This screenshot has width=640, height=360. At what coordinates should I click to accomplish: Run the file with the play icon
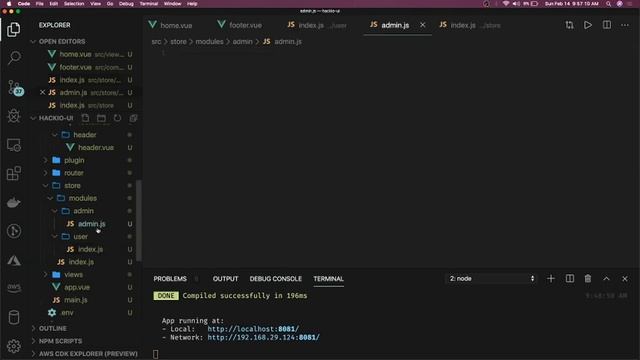coord(588,25)
